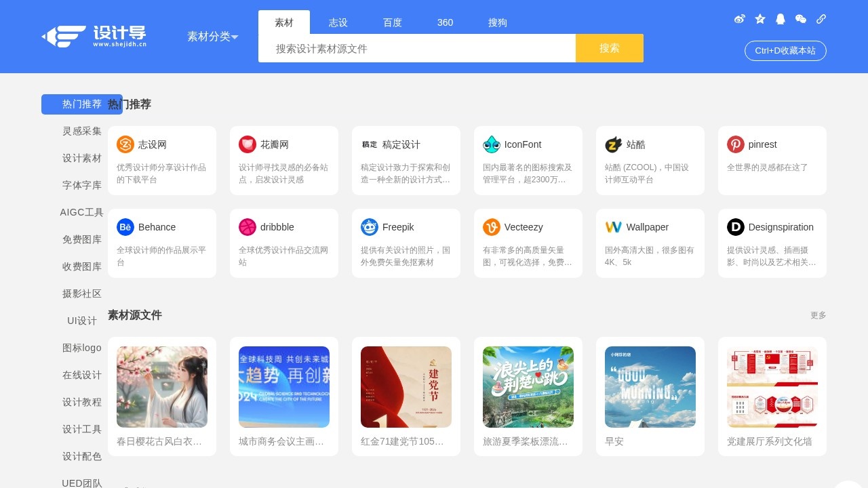Click the IconFont logo icon

coord(492,144)
